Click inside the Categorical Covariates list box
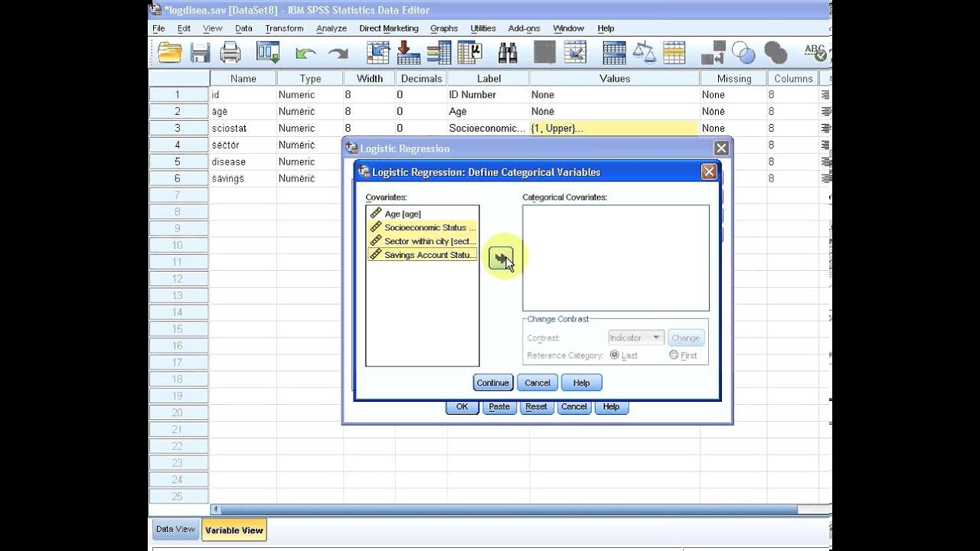Screen dimensions: 980x551 (x=616, y=258)
